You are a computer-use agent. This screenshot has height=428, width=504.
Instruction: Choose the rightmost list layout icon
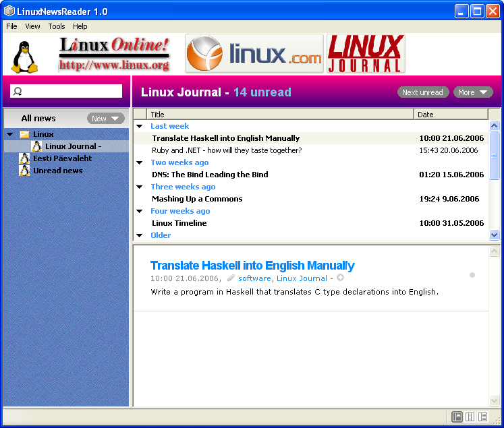(x=482, y=417)
